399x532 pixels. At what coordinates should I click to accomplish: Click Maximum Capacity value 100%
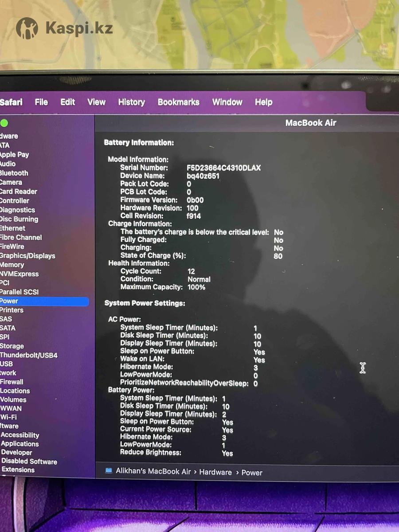coord(196,287)
